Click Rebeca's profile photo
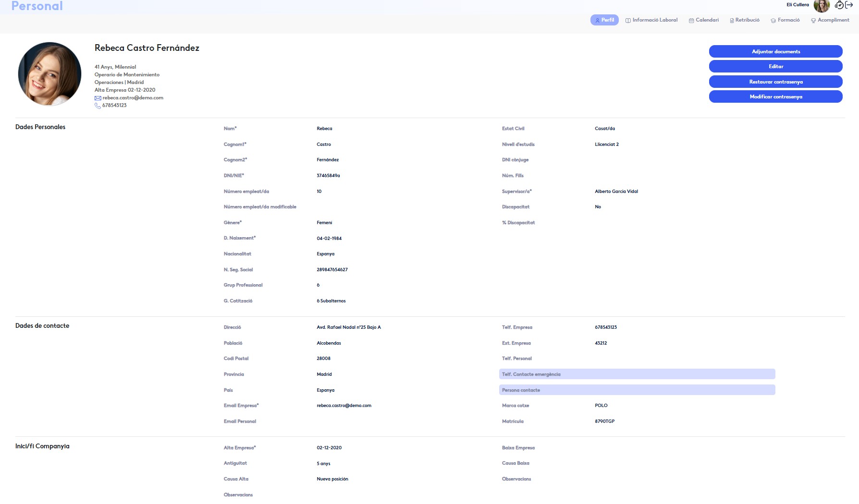The height and width of the screenshot is (504, 859). pos(49,74)
